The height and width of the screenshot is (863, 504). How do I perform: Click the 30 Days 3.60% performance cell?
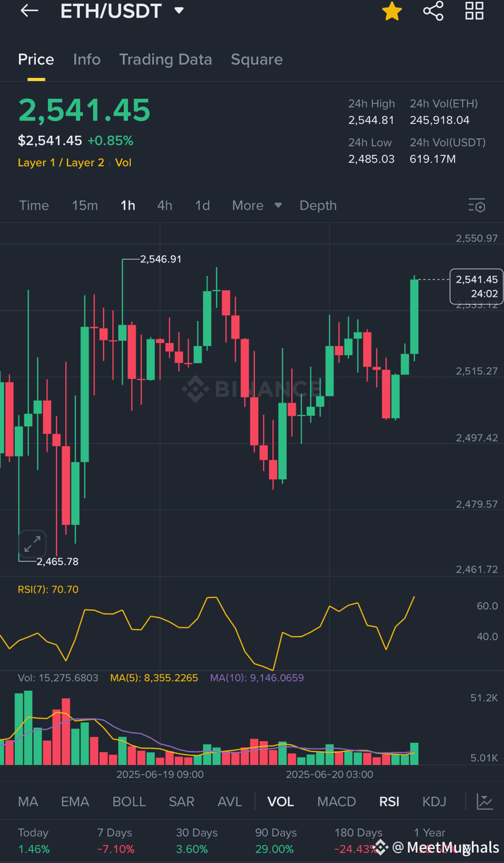click(x=197, y=840)
